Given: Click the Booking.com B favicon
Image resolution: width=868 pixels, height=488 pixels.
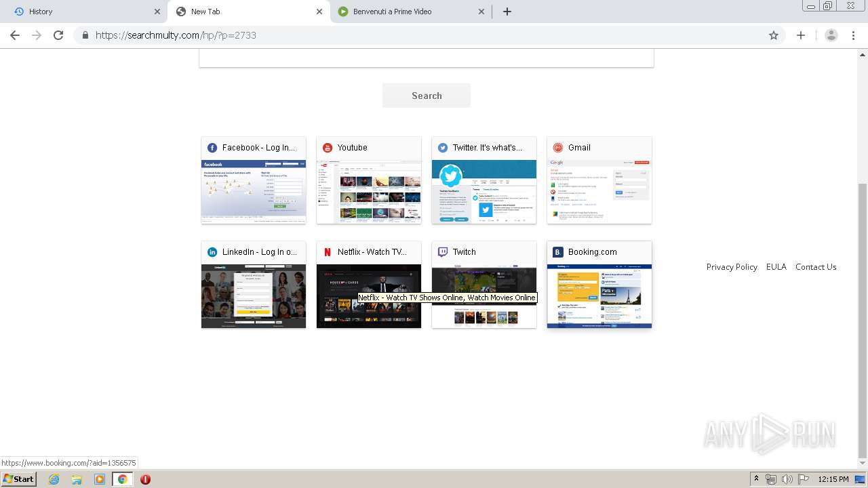Looking at the screenshot, I should [x=558, y=252].
